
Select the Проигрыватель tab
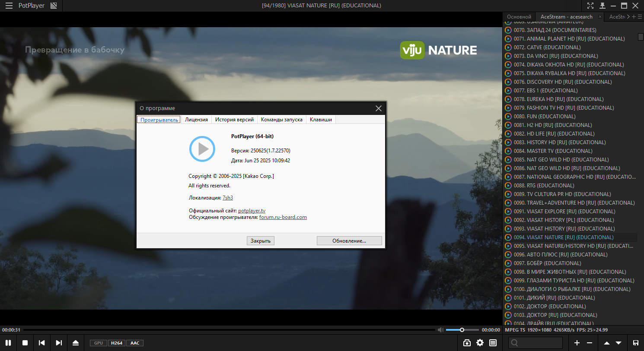pos(159,120)
